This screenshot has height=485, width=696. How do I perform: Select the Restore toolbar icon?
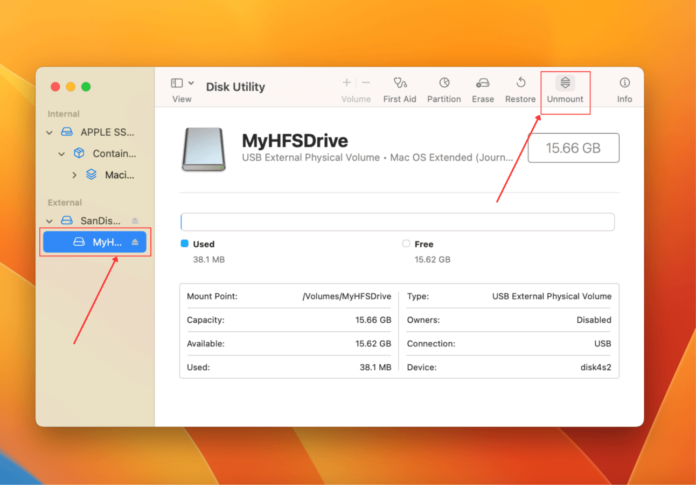click(x=520, y=83)
